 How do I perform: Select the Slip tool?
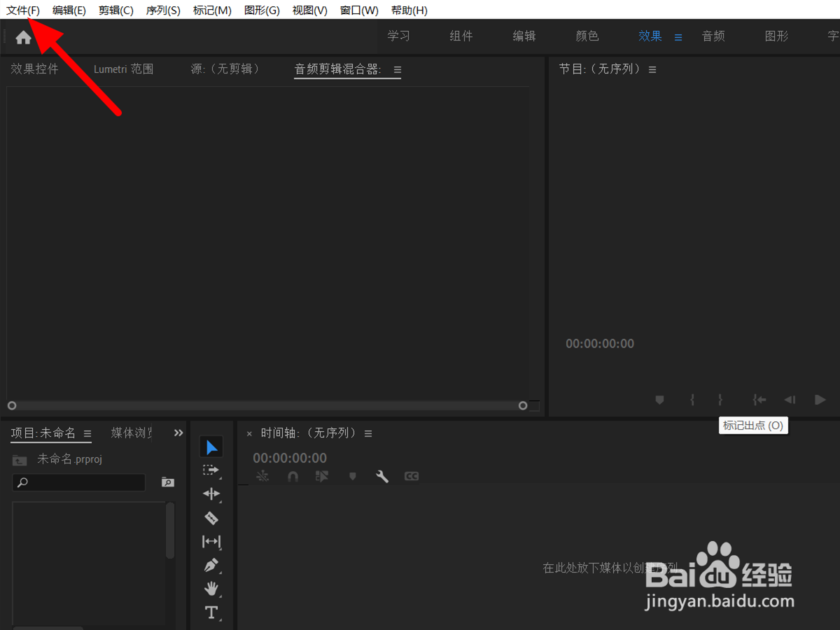coord(211,541)
